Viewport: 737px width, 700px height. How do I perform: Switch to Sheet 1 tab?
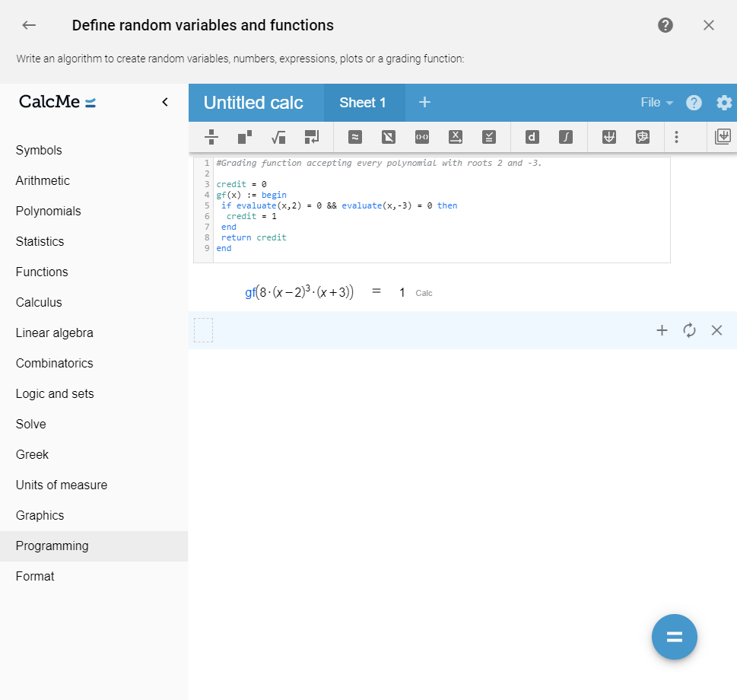click(x=362, y=103)
